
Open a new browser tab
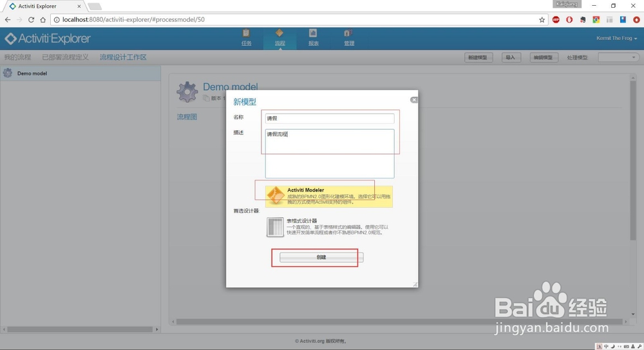pyautogui.click(x=95, y=6)
